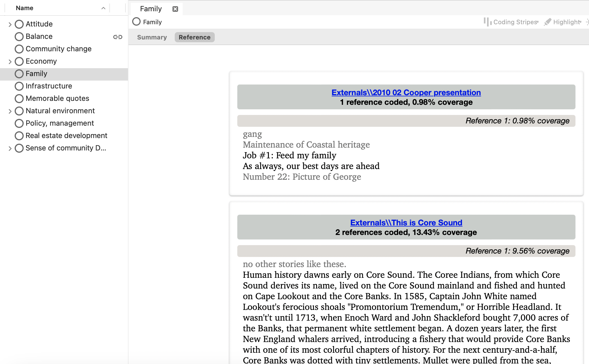Expand the Economy code
This screenshot has width=589, height=364.
pos(10,62)
